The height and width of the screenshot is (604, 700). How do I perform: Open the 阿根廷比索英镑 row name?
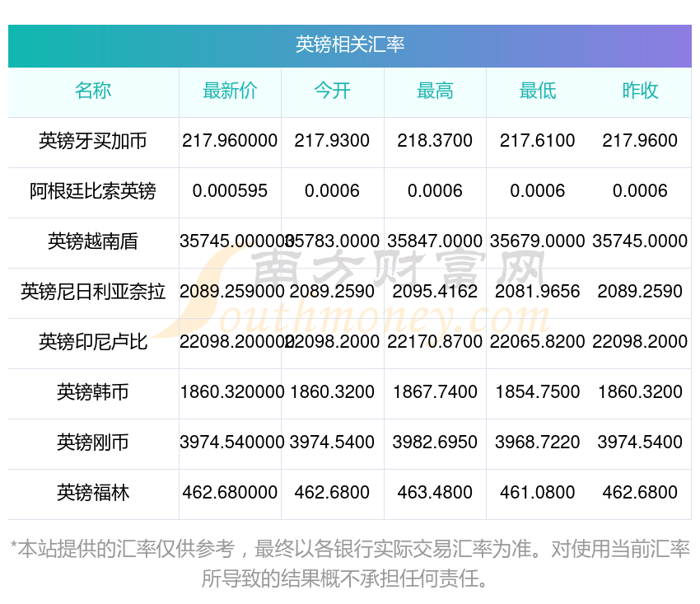coord(93,191)
